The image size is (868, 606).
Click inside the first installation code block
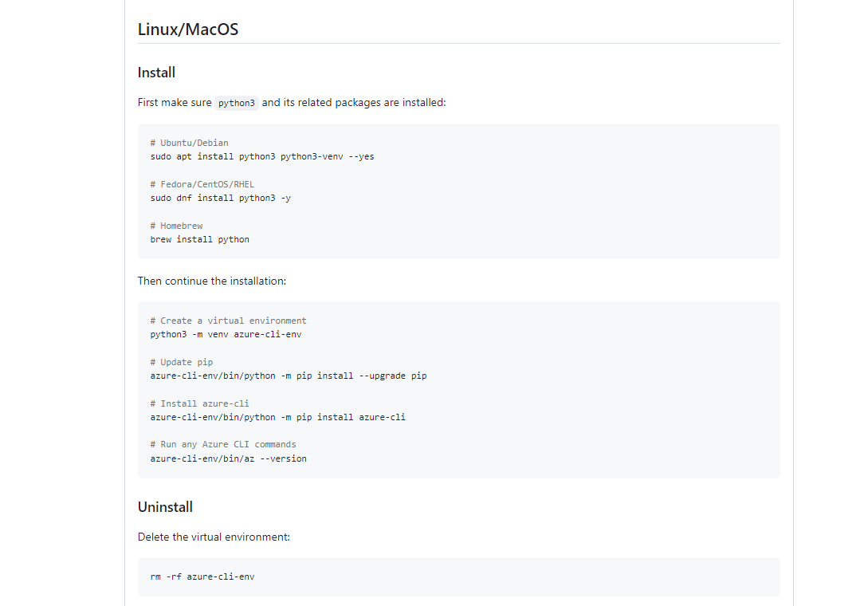[x=458, y=191]
